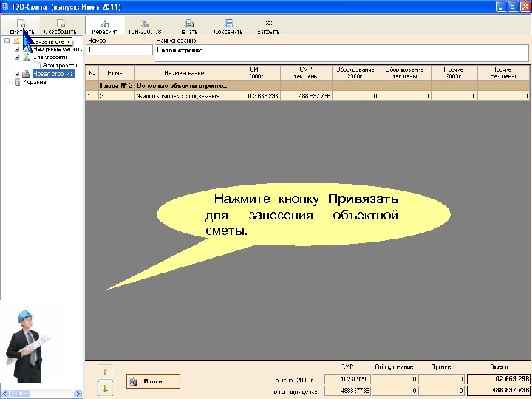
Task: Select the Жилой комплекс name cell in row 1
Action: click(x=184, y=96)
